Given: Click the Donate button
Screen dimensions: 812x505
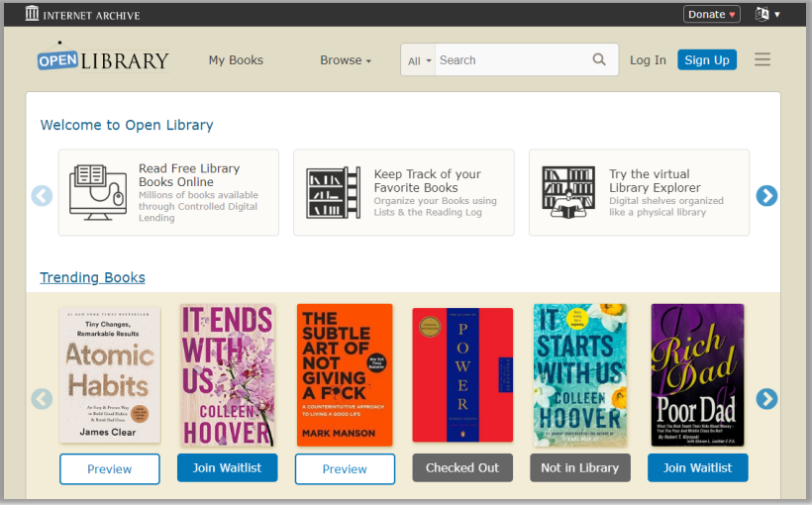Looking at the screenshot, I should coord(712,14).
